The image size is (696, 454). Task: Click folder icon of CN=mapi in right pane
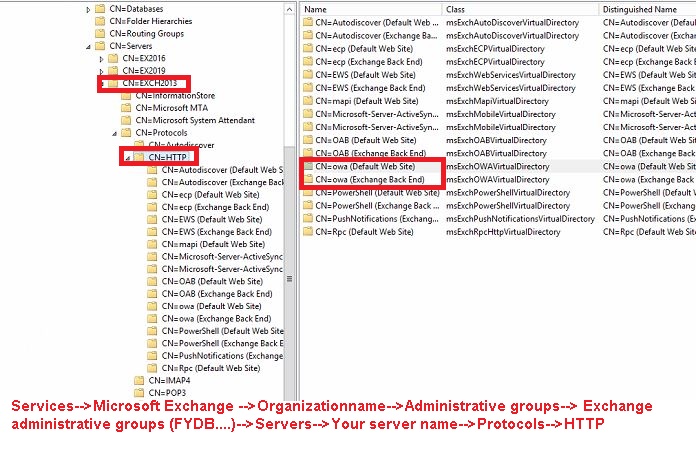coord(308,101)
